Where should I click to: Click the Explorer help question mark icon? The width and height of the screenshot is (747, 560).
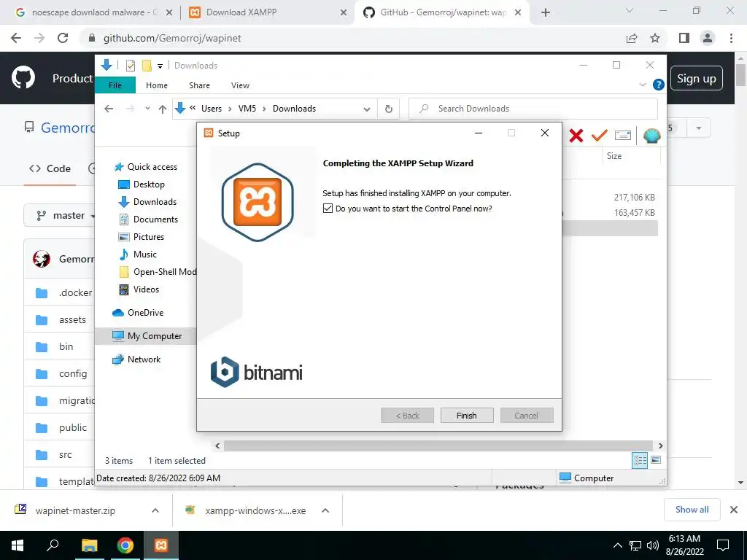point(659,85)
